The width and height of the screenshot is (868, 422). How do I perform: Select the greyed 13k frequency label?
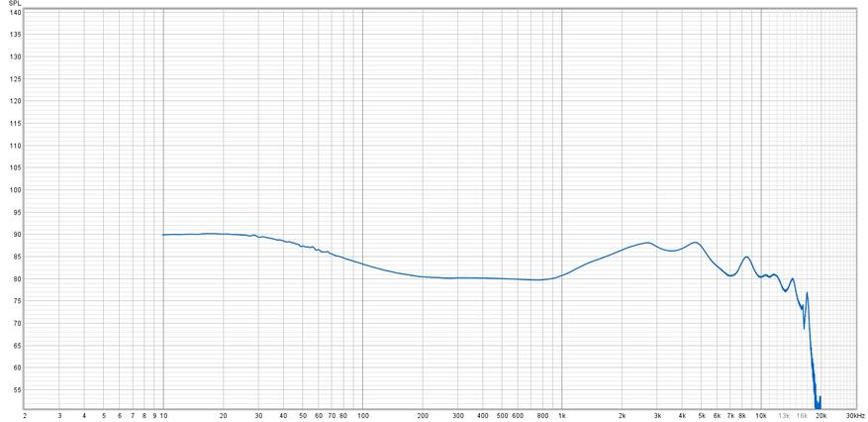coord(784,415)
